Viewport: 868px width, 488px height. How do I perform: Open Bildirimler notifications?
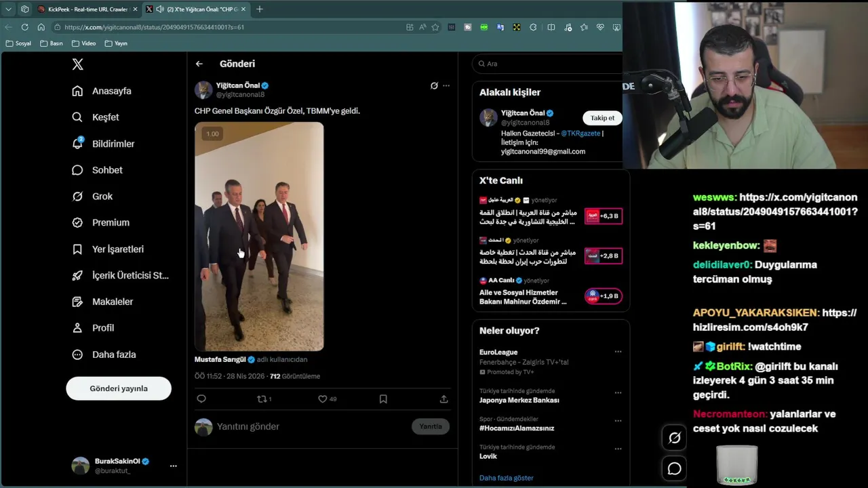103,144
